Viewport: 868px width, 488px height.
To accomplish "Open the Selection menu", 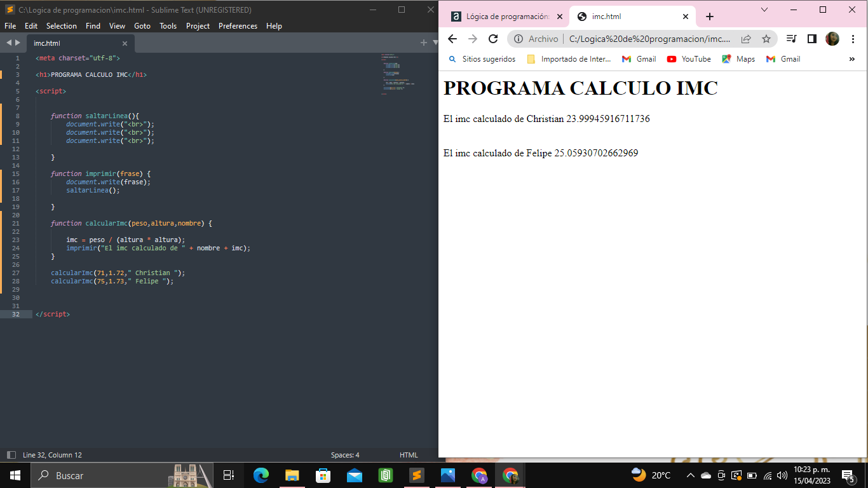I will (62, 26).
